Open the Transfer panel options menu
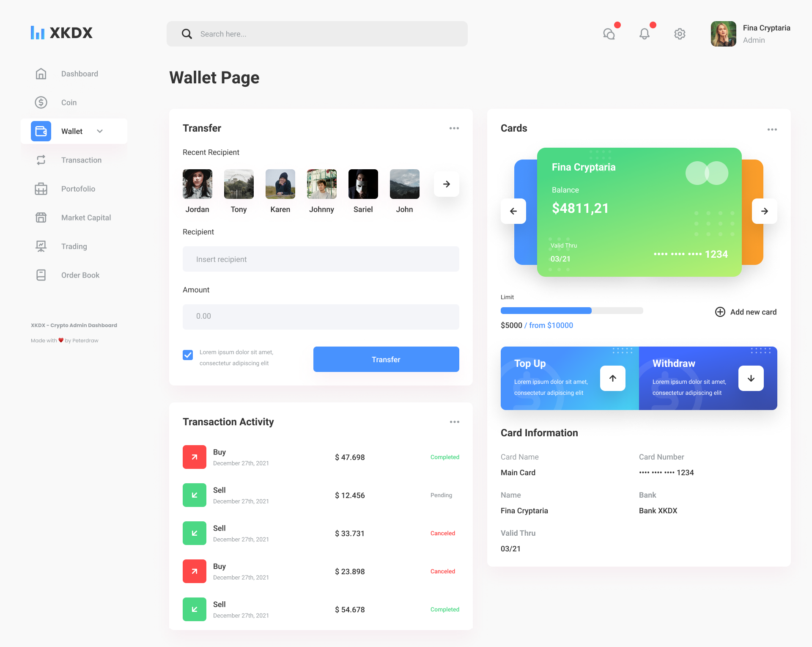Viewport: 812px width, 647px height. pos(454,128)
